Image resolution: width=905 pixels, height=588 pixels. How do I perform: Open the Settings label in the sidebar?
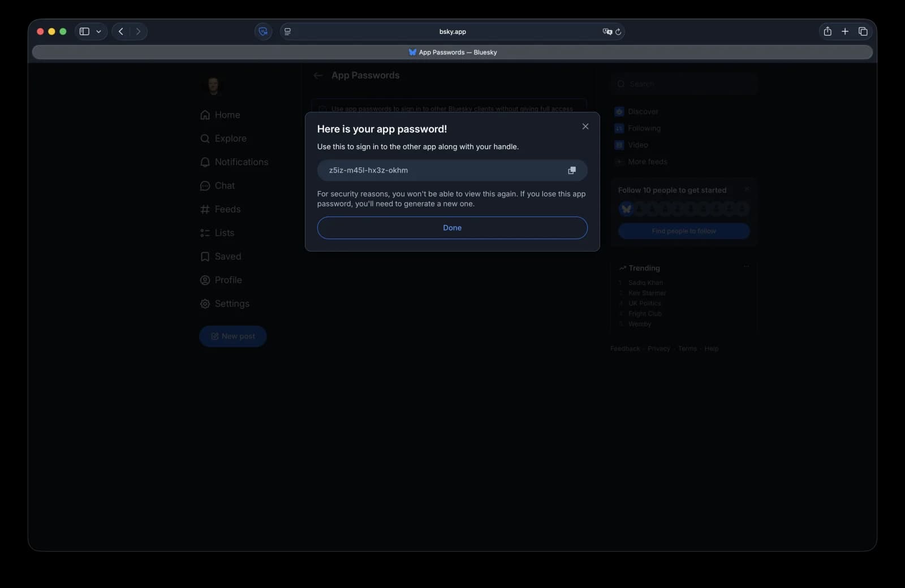pyautogui.click(x=232, y=304)
